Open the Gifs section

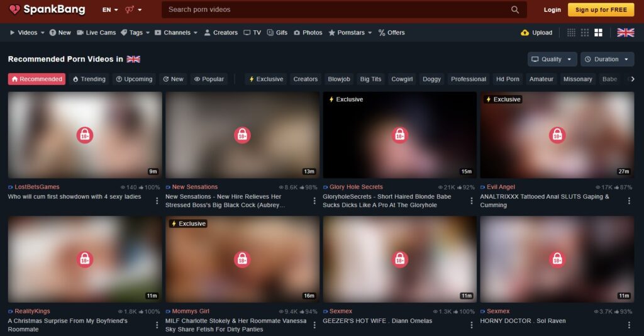click(x=277, y=33)
